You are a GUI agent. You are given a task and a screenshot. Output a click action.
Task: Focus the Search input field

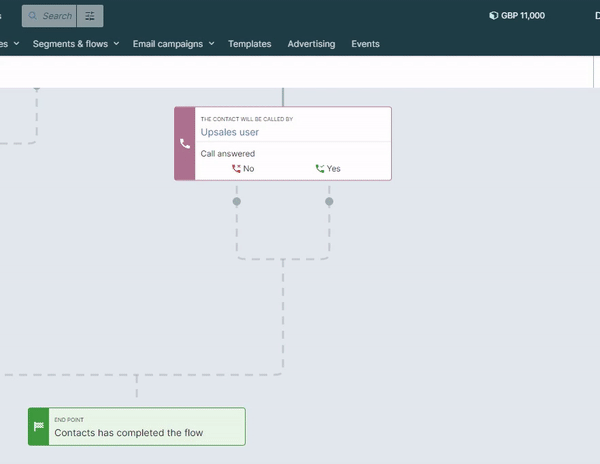click(x=49, y=16)
